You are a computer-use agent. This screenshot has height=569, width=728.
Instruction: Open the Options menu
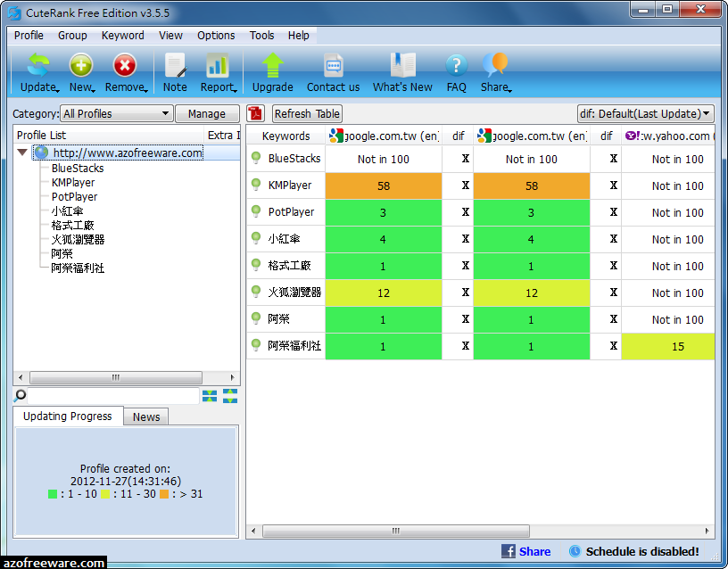tap(216, 36)
